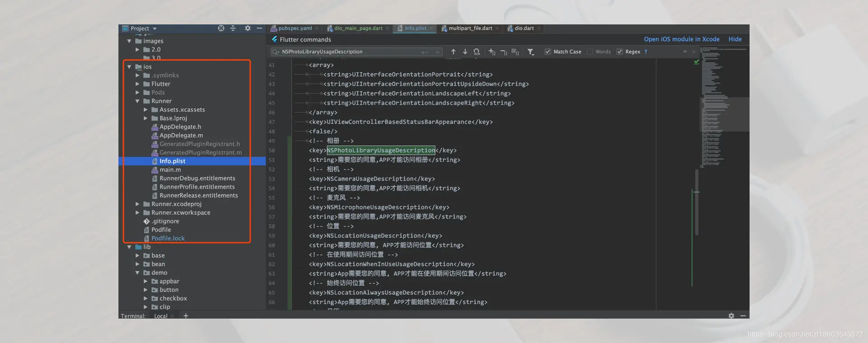Viewport: 868px width, 343px height.
Task: Minimize the terminal tool window
Action: [743, 316]
